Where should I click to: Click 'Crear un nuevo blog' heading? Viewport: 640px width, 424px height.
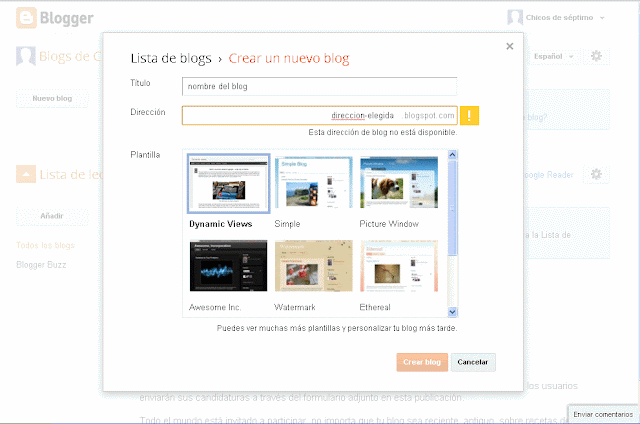click(289, 58)
